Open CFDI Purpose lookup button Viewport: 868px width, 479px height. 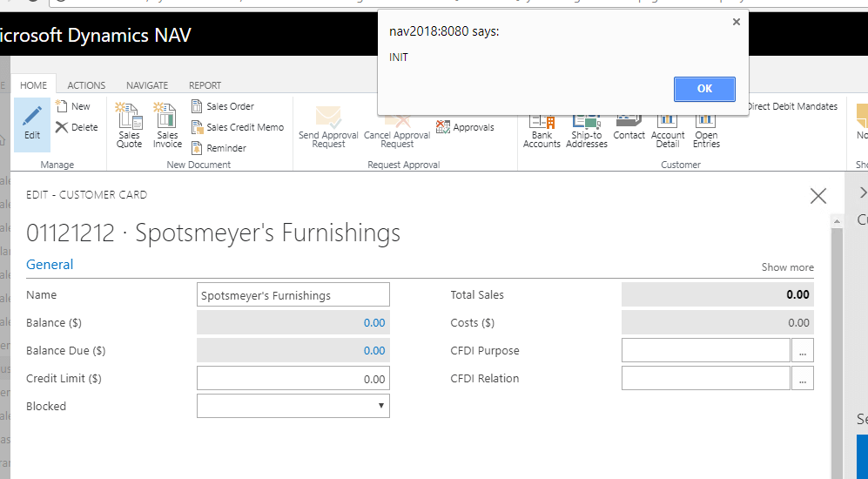click(803, 350)
